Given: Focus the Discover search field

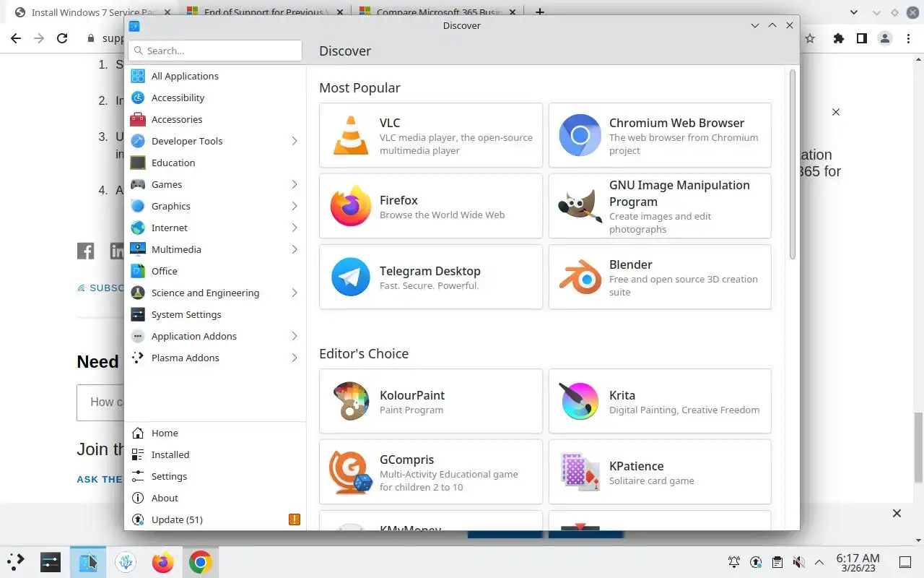Looking at the screenshot, I should 215,51.
